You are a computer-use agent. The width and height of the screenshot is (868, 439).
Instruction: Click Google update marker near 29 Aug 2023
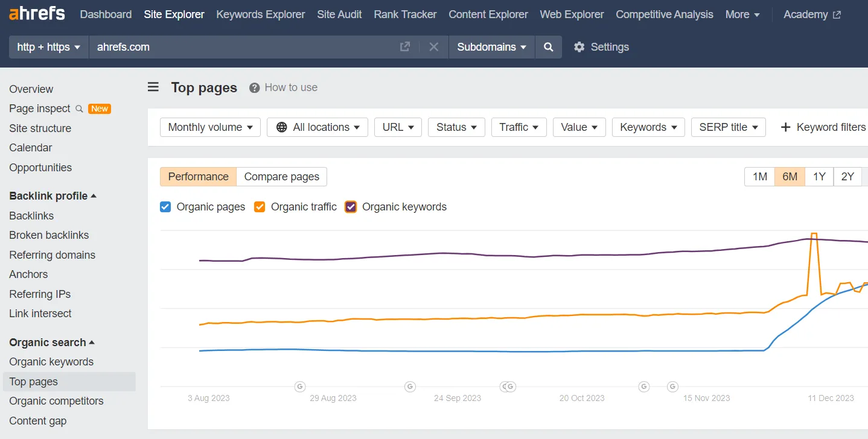click(300, 386)
